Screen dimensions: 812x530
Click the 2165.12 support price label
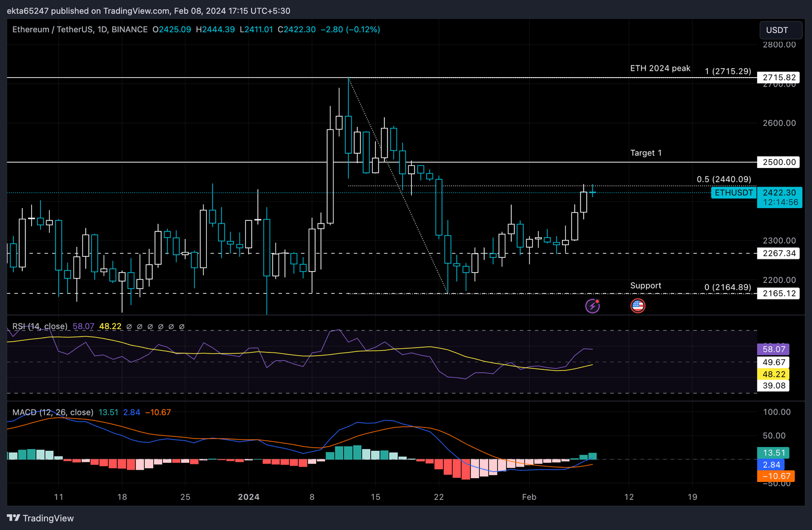coord(779,293)
